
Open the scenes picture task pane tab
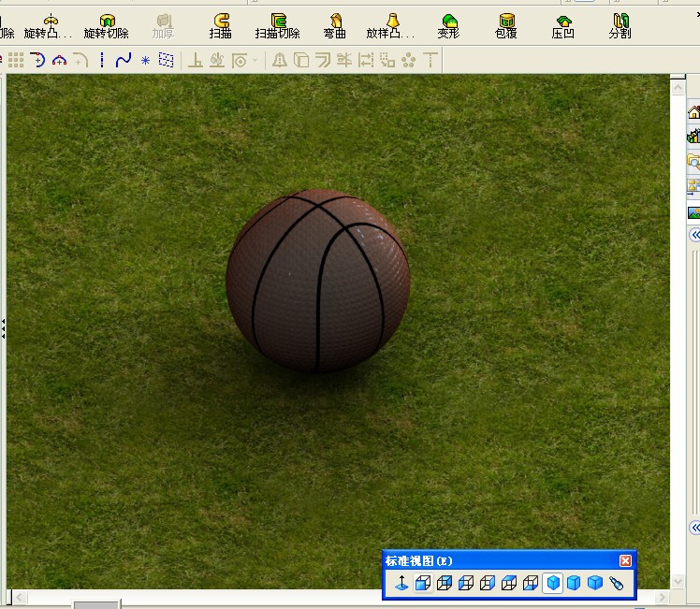click(x=693, y=212)
